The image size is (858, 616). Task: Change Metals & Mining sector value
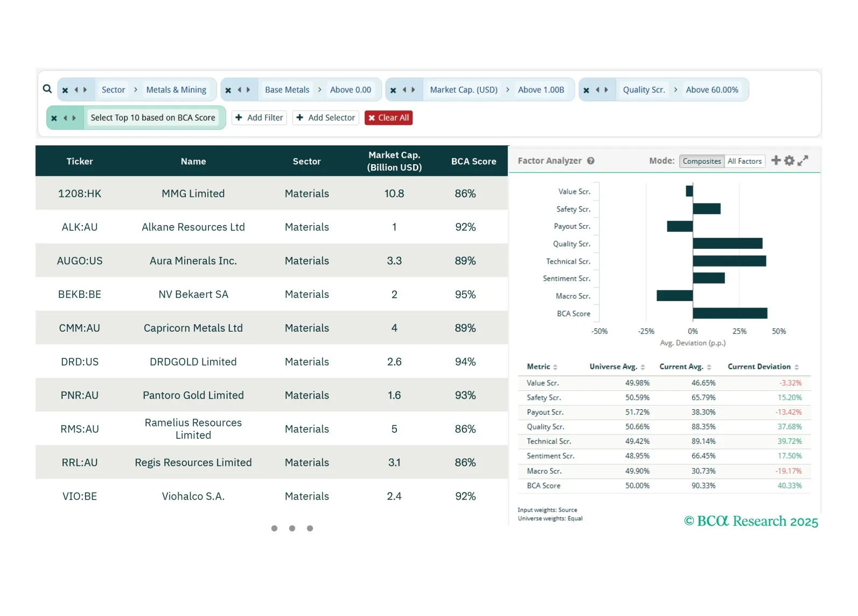[176, 90]
